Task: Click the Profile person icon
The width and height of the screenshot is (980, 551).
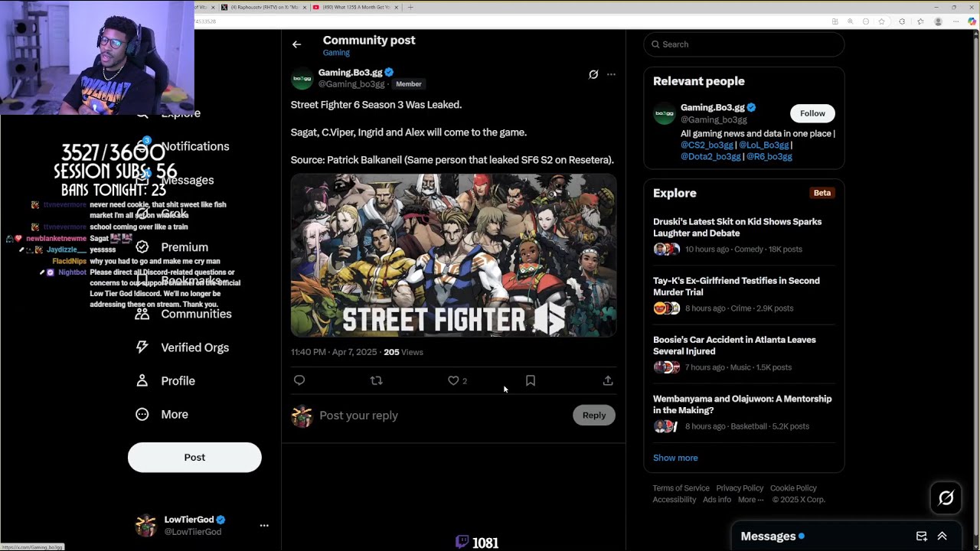Action: [142, 381]
